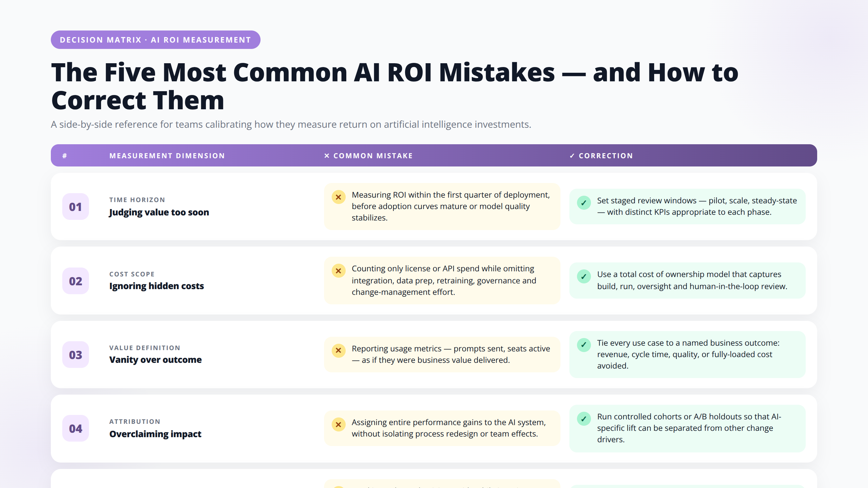Image resolution: width=868 pixels, height=488 pixels.
Task: Click the COST SCOPE label
Action: click(x=132, y=274)
